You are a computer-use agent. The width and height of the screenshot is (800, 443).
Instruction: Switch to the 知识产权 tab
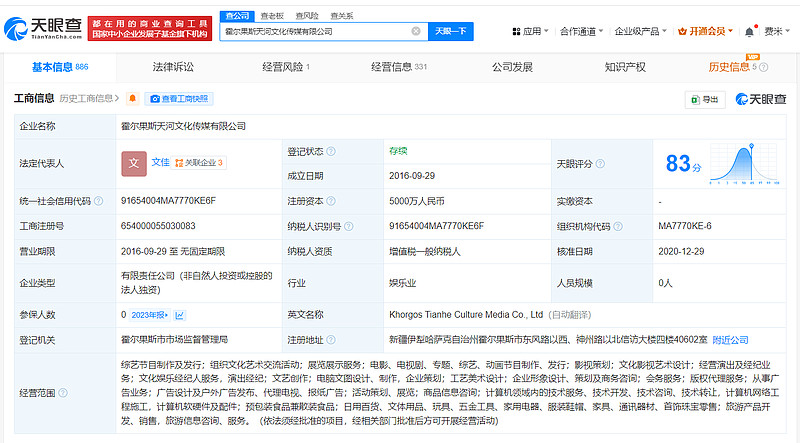[x=625, y=67]
